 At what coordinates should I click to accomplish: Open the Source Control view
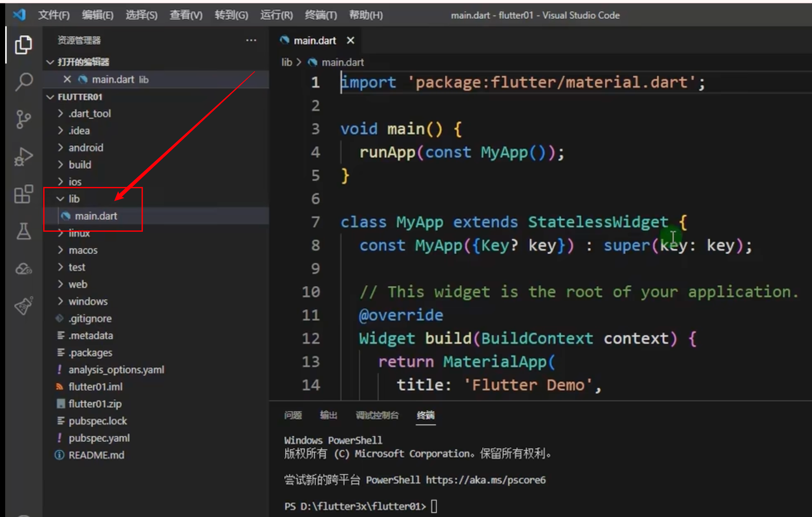click(x=23, y=119)
